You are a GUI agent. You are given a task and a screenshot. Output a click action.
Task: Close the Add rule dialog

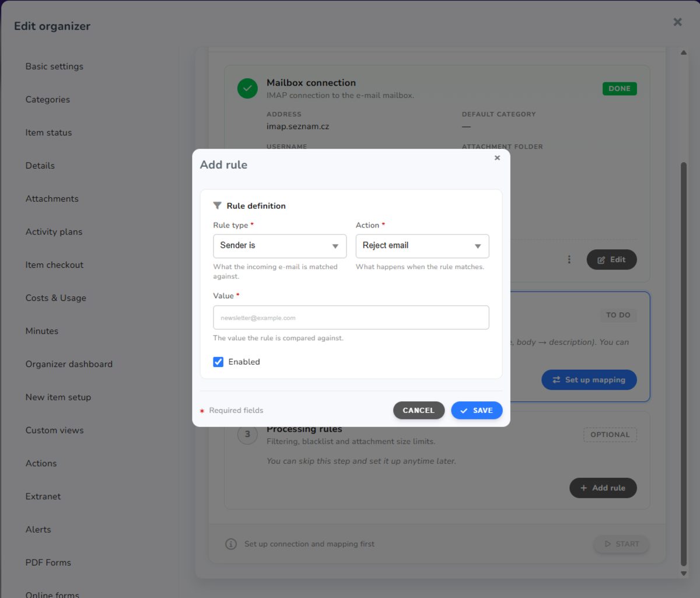(497, 158)
